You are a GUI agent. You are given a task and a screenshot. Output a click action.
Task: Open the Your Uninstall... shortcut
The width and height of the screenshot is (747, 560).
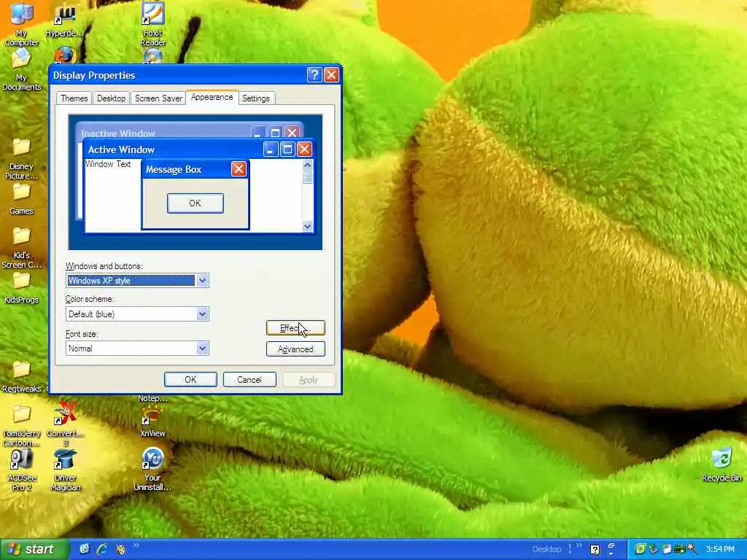(x=152, y=470)
